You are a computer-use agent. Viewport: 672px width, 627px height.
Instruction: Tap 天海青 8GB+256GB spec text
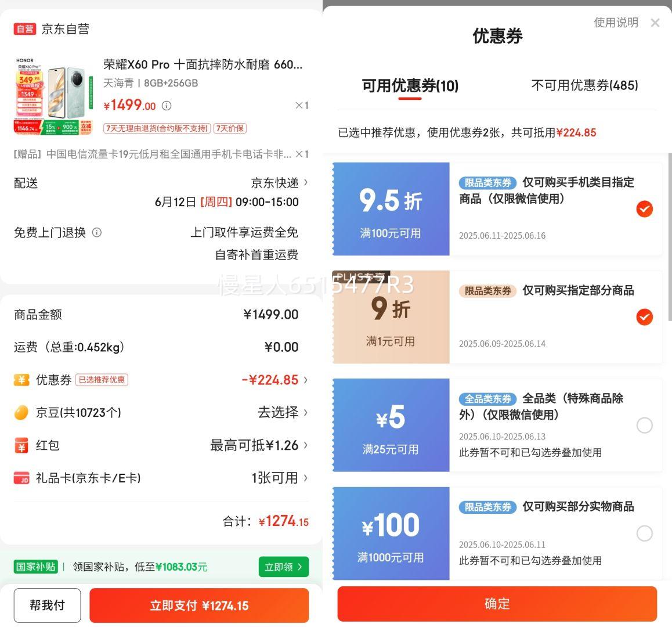click(150, 83)
